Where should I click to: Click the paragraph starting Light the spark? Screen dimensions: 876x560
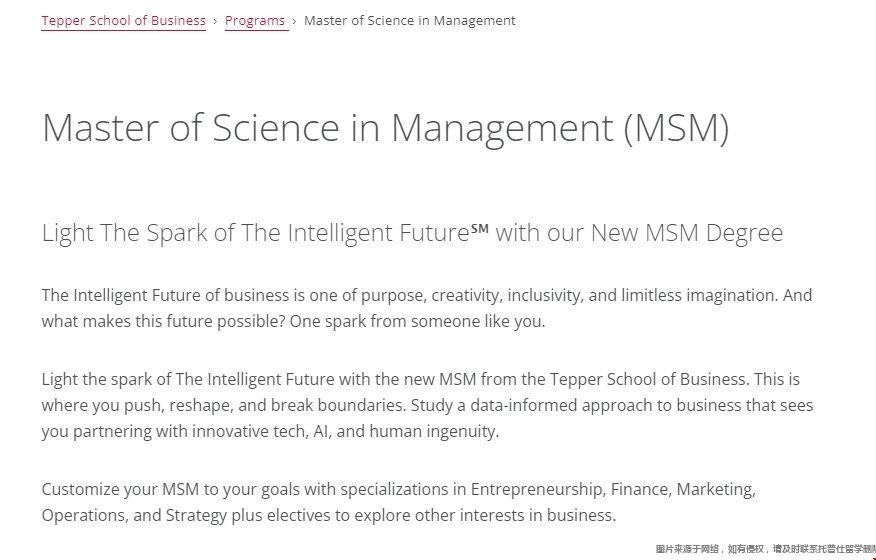[x=427, y=405]
